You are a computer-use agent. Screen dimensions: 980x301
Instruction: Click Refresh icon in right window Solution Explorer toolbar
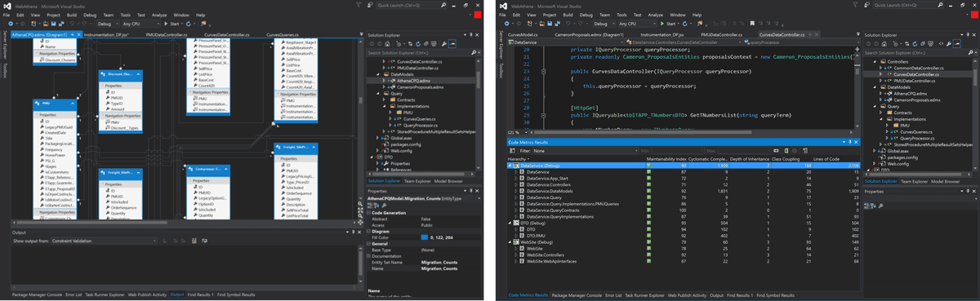pos(915,44)
